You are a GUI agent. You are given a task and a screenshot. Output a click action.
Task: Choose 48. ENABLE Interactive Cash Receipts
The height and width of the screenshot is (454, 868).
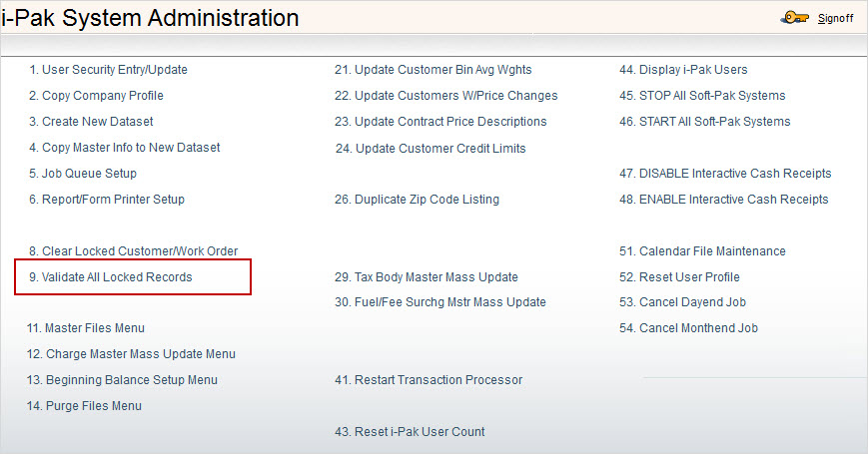point(724,200)
